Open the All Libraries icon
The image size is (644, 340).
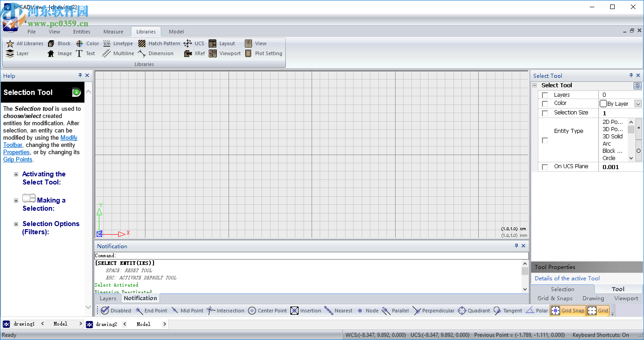tap(10, 43)
